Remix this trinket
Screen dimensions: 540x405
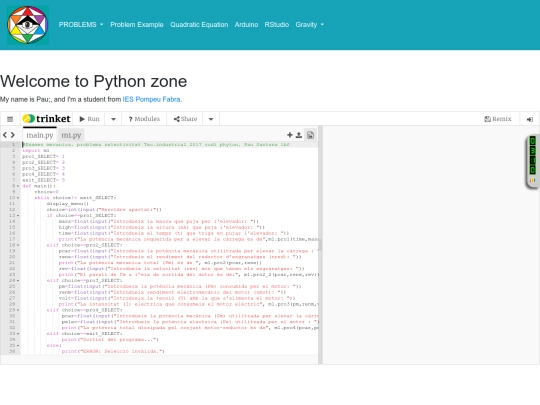[x=498, y=119]
